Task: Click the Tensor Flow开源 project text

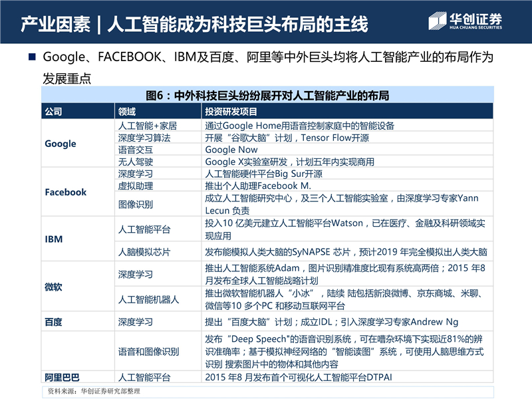Action: tap(287, 138)
